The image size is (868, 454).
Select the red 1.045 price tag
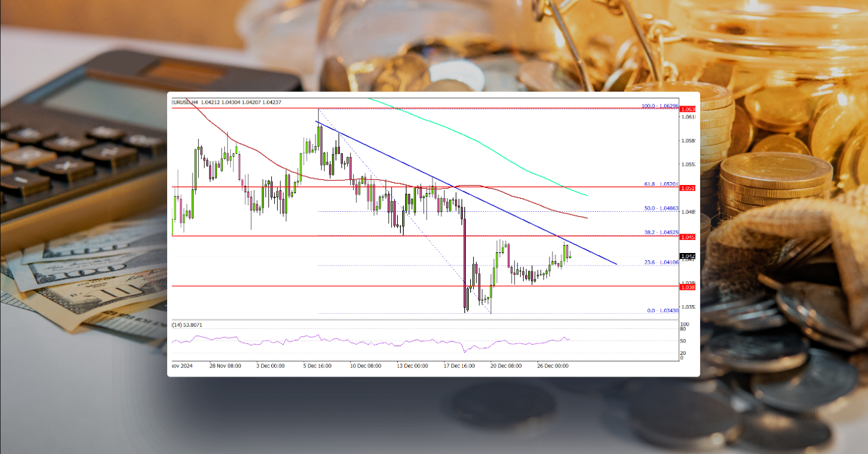687,236
